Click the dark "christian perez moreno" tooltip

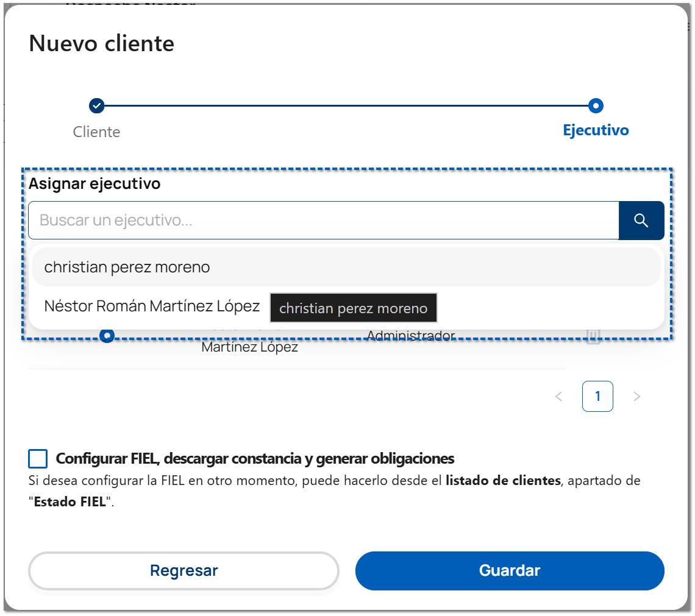[353, 308]
